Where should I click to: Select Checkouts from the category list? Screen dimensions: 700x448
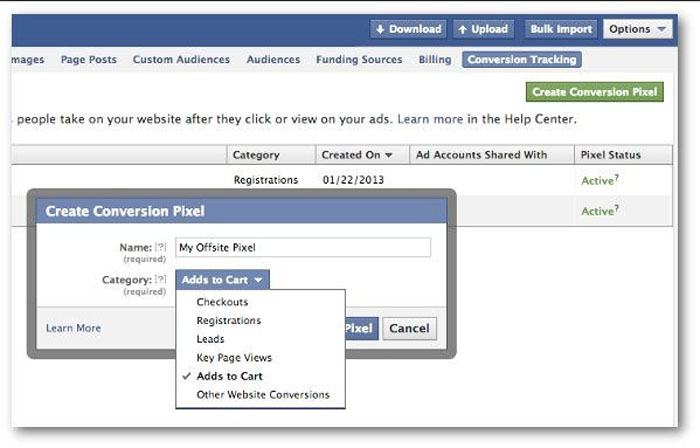tap(222, 302)
